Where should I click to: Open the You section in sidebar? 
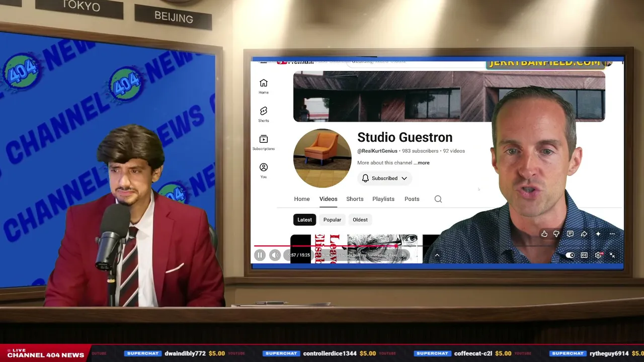click(264, 170)
